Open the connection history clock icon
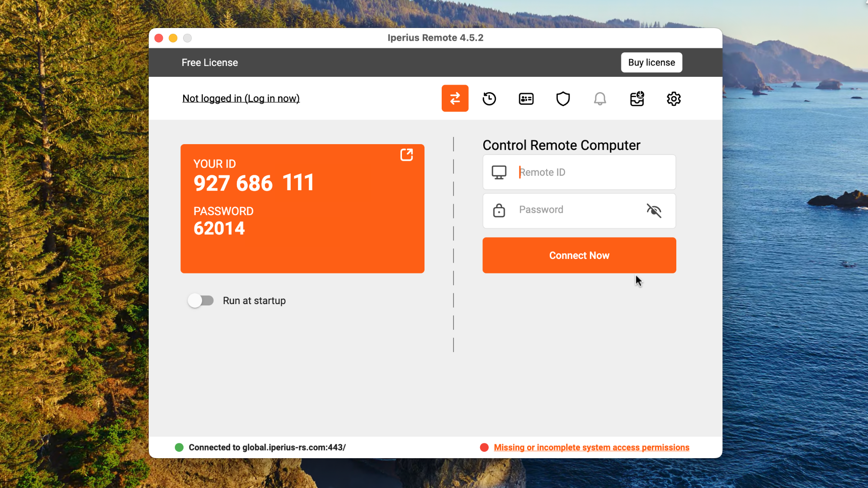This screenshot has width=868, height=488. coord(489,99)
